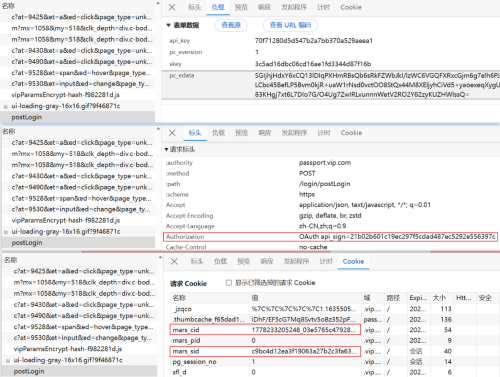Click the :authority passport.vip.com value
The height and width of the screenshot is (377, 500).
pyautogui.click(x=325, y=163)
